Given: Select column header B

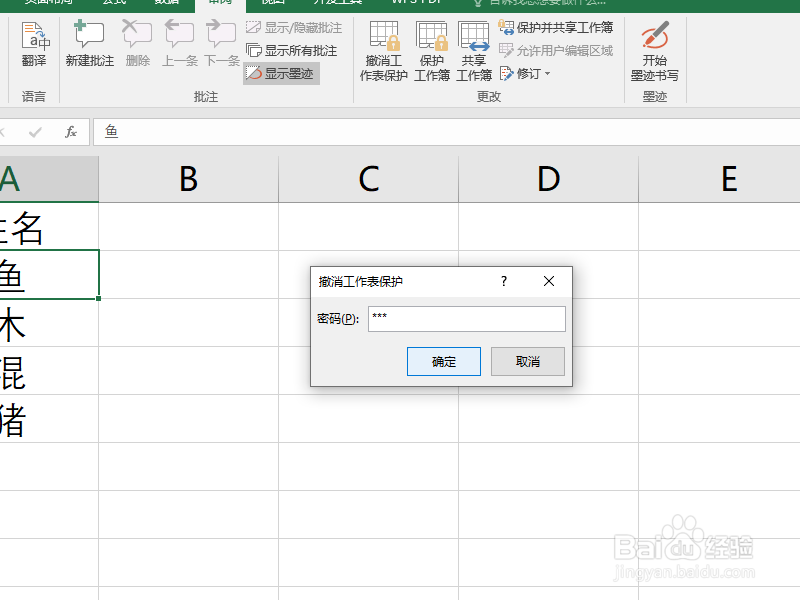Looking at the screenshot, I should (x=188, y=178).
